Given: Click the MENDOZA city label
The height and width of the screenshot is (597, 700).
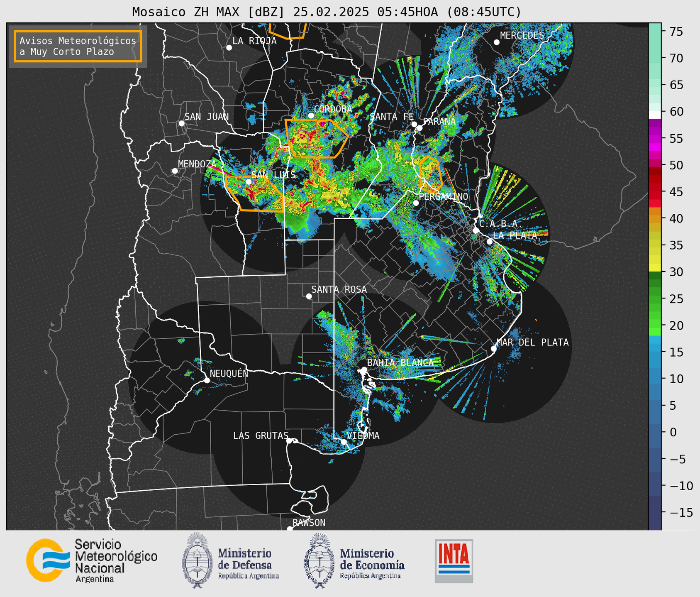Looking at the screenshot, I should pos(197,164).
